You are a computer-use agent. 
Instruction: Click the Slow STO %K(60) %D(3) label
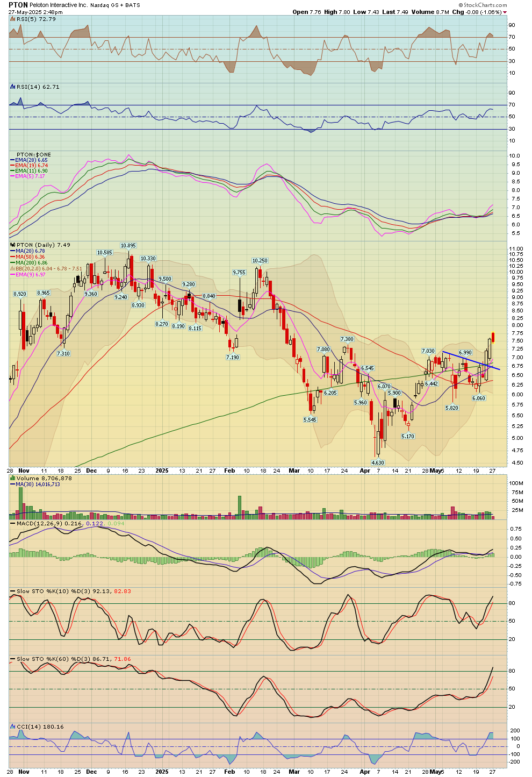click(54, 659)
